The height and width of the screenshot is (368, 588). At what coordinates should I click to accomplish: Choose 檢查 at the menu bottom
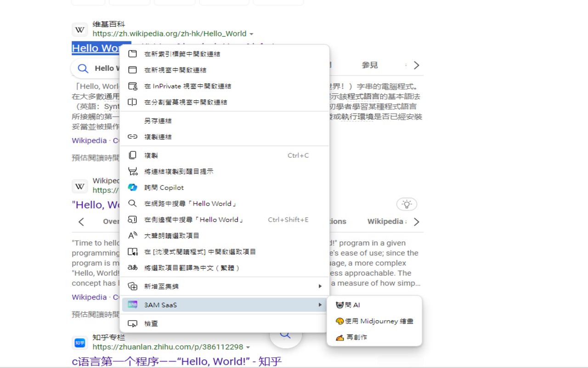pos(225,323)
